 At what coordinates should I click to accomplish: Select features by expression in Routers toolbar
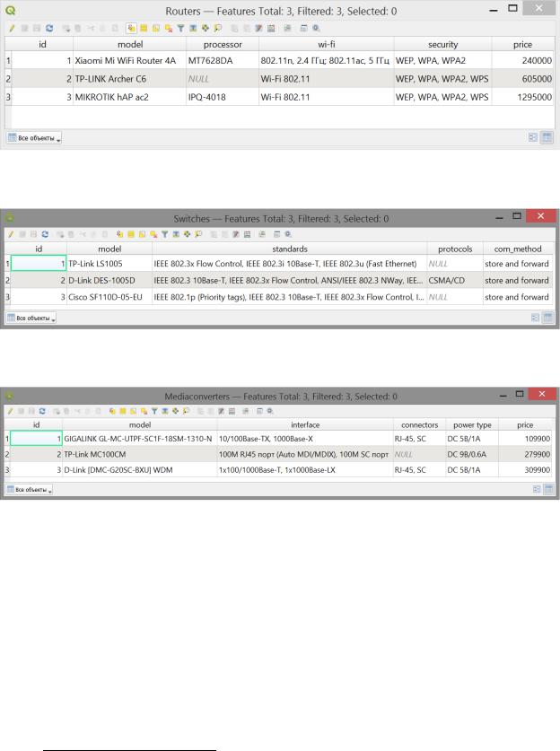tap(131, 28)
